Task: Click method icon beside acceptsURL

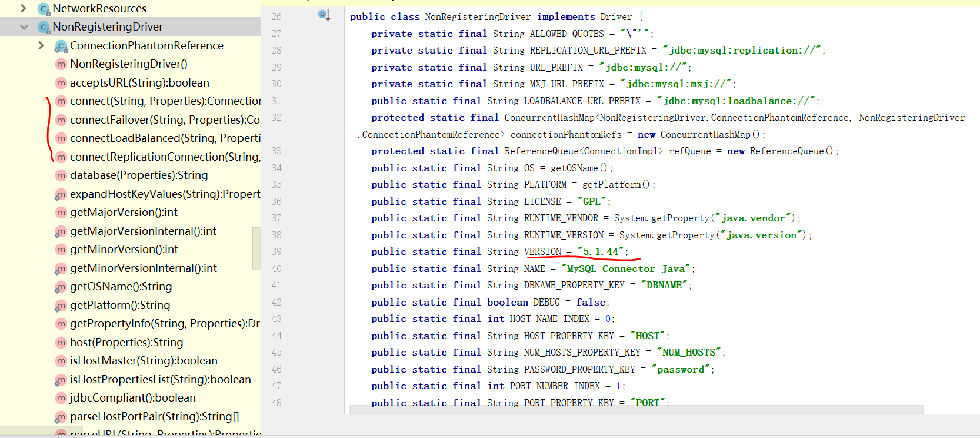Action: pos(61,83)
